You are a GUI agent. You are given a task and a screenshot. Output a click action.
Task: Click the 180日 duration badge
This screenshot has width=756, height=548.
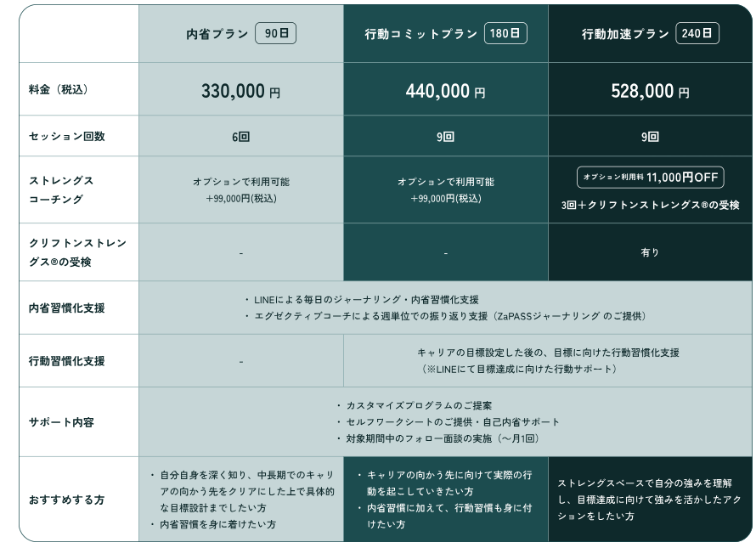(x=505, y=34)
